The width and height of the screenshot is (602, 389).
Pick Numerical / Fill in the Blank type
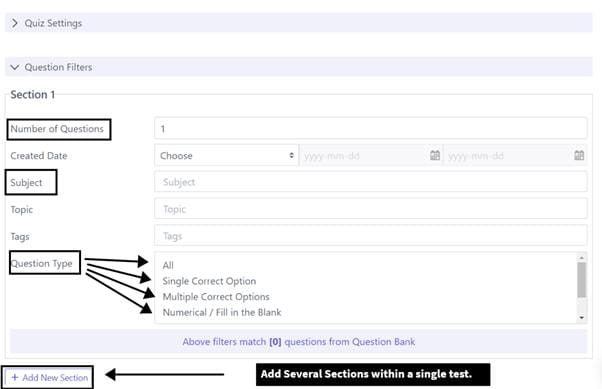click(x=222, y=312)
